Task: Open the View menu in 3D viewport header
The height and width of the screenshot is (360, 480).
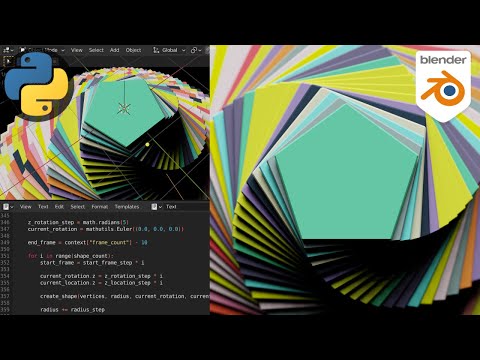Action: click(76, 50)
